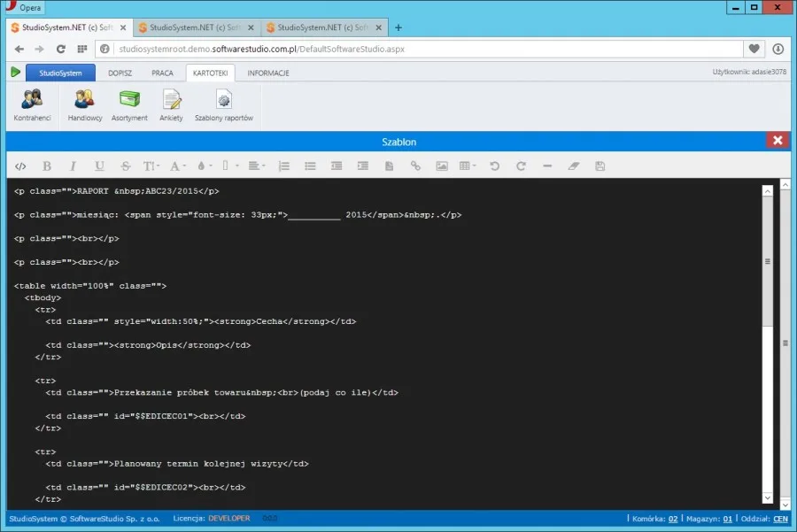This screenshot has height=532, width=797.
Task: Switch to INFORMACJE ribbon tab
Action: point(268,73)
